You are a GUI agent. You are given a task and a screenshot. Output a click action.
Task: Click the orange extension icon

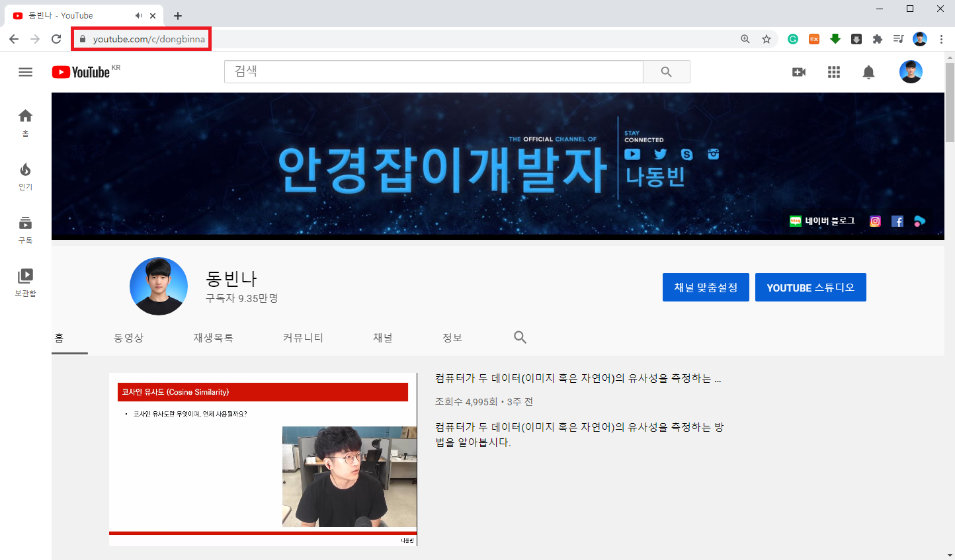[x=814, y=39]
